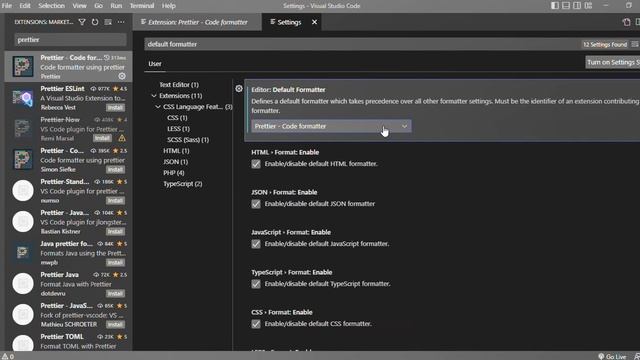The width and height of the screenshot is (640, 360).
Task: Click the extensions search field containing prettier
Action: (70, 40)
